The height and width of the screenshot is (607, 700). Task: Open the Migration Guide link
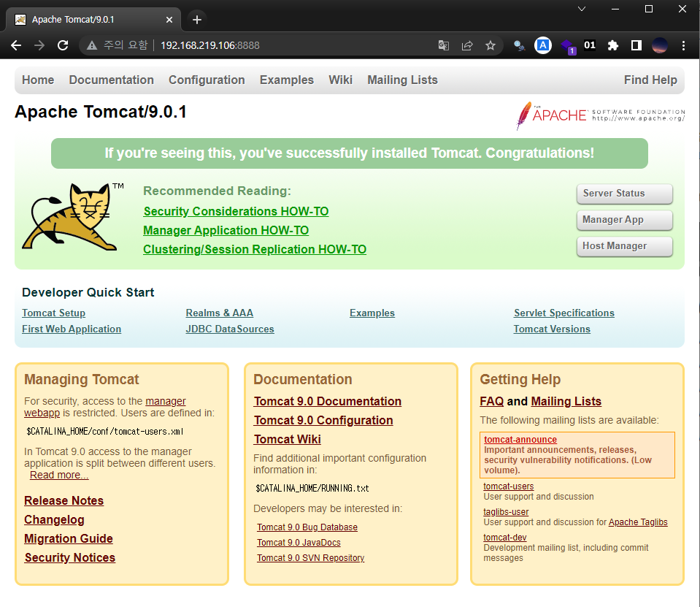69,538
